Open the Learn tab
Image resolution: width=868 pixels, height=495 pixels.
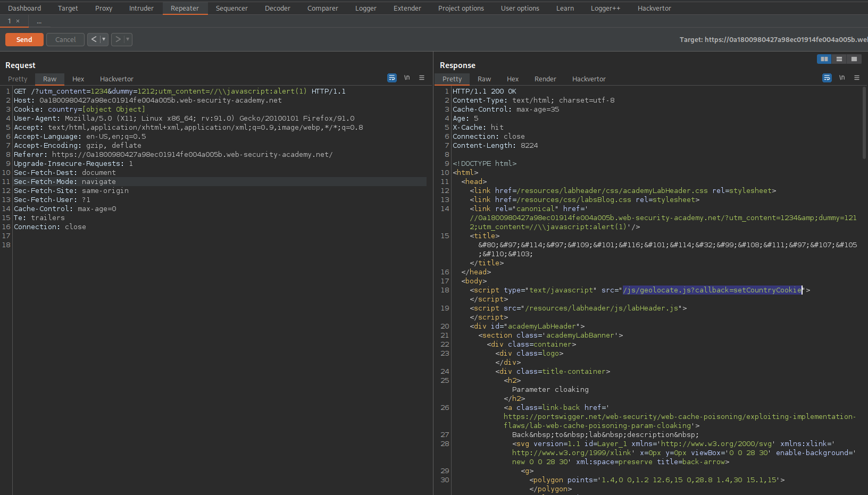coord(565,8)
